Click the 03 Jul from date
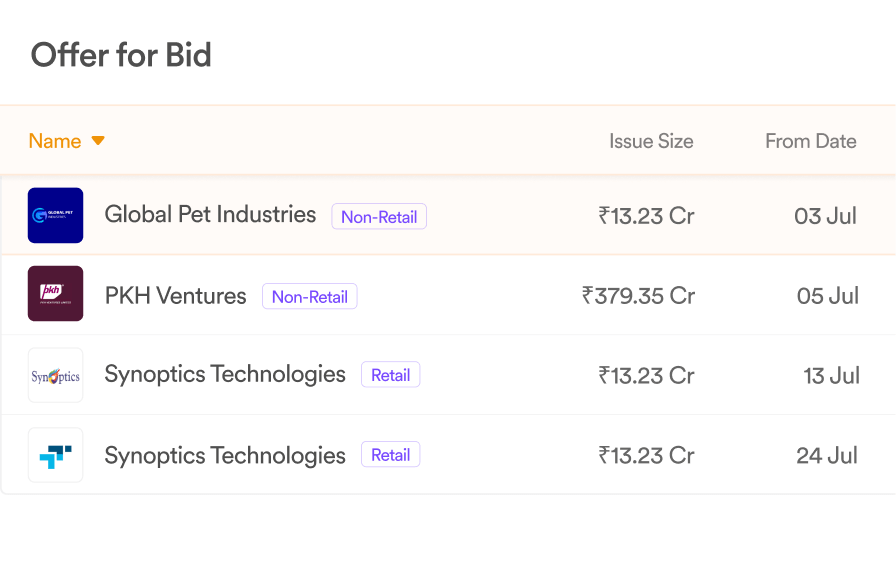Screen dimensions: 896x576 pyautogui.click(x=825, y=216)
